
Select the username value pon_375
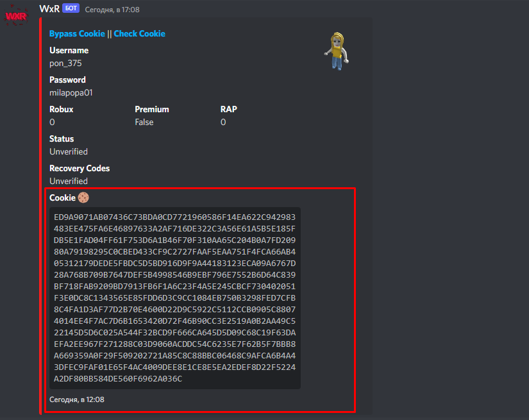pos(65,63)
